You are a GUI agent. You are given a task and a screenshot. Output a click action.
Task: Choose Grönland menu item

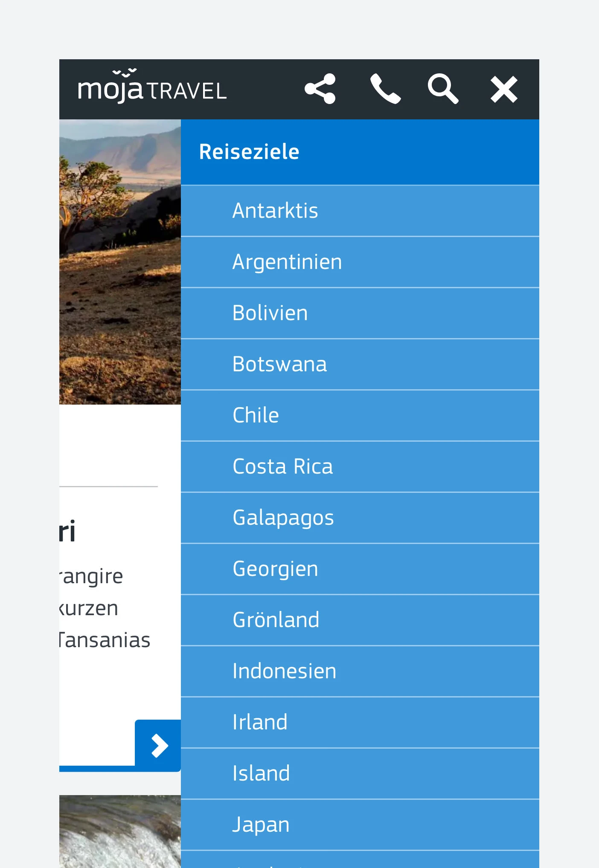pyautogui.click(x=360, y=620)
